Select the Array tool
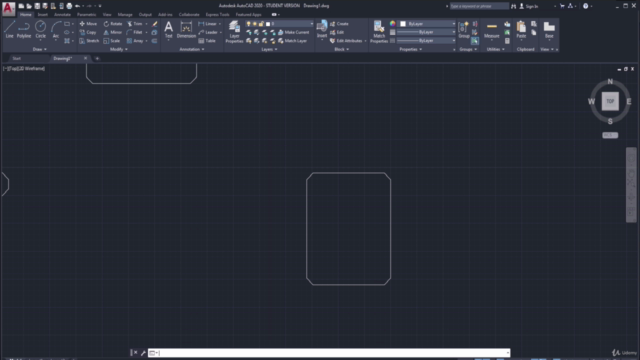This screenshot has height=360, width=640. click(135, 41)
